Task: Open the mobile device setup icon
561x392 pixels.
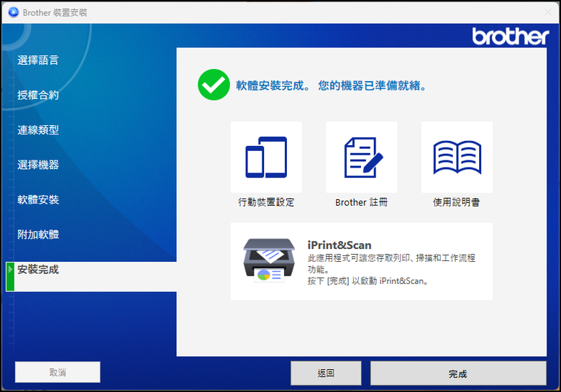Action: point(266,157)
